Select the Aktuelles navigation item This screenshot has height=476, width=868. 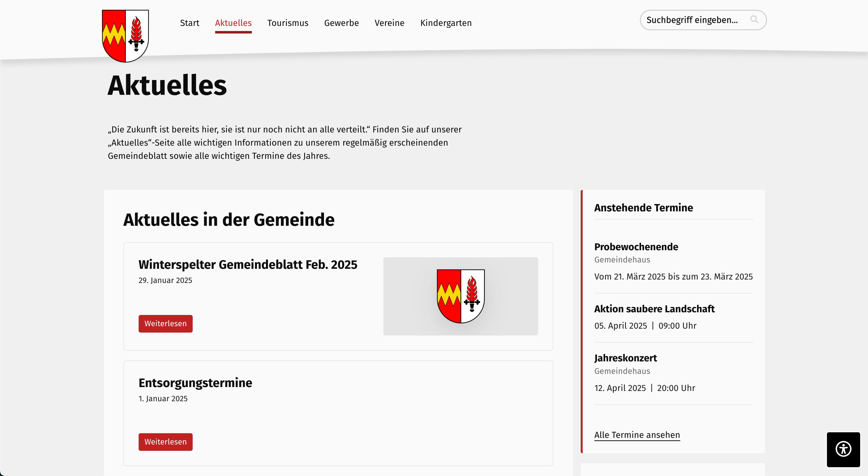(233, 23)
